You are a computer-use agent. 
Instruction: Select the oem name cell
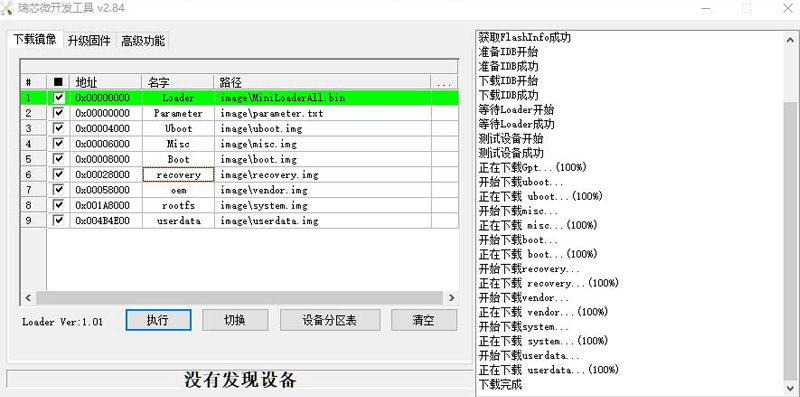(x=178, y=190)
